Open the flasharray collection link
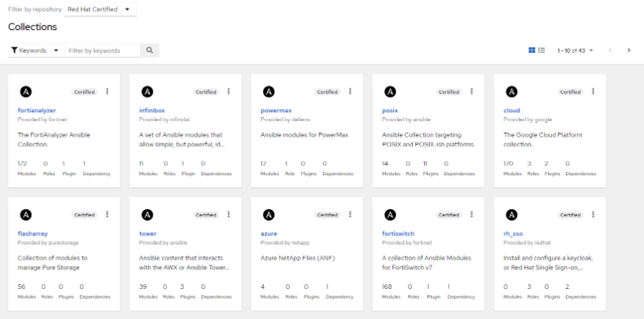The width and height of the screenshot is (644, 319). click(x=33, y=234)
